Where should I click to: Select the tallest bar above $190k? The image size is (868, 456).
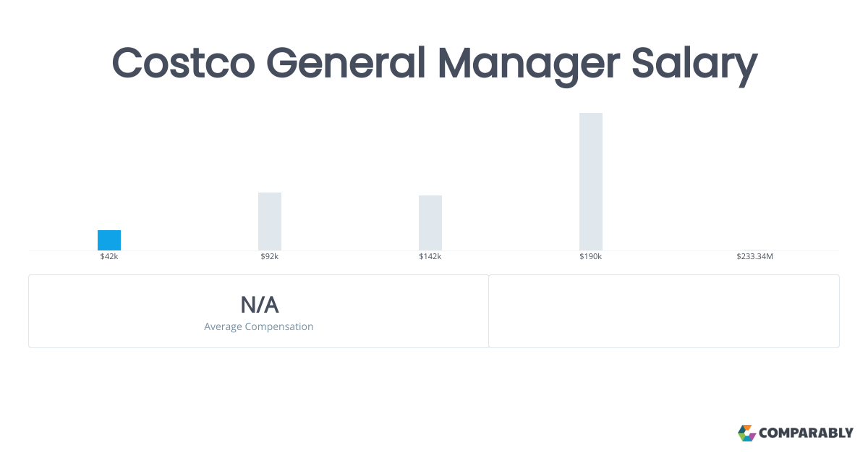[x=591, y=182]
